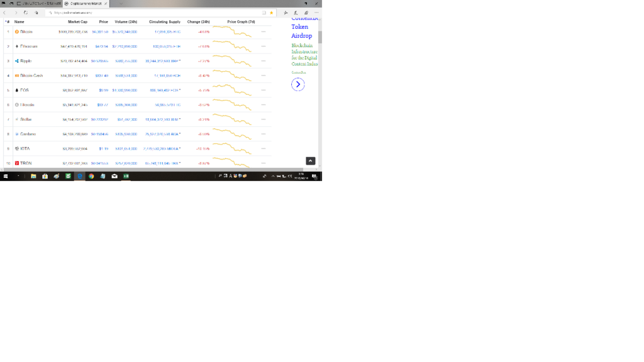Open the more options dots for Cardano
Screen dimensions: 644x362
pyautogui.click(x=264, y=134)
